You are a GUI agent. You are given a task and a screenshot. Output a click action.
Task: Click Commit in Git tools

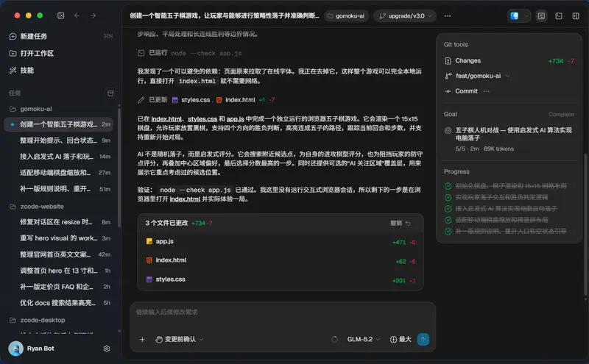click(x=466, y=91)
